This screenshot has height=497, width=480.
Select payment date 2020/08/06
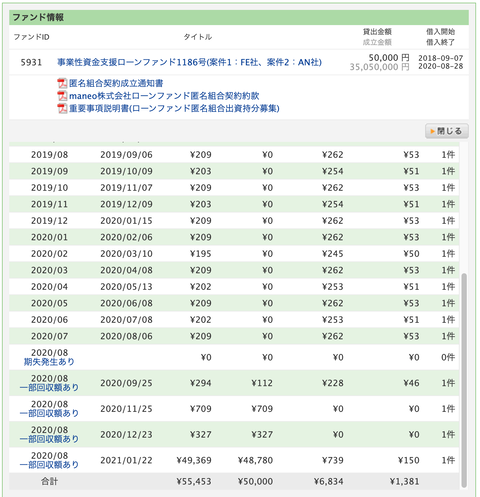coord(126,336)
